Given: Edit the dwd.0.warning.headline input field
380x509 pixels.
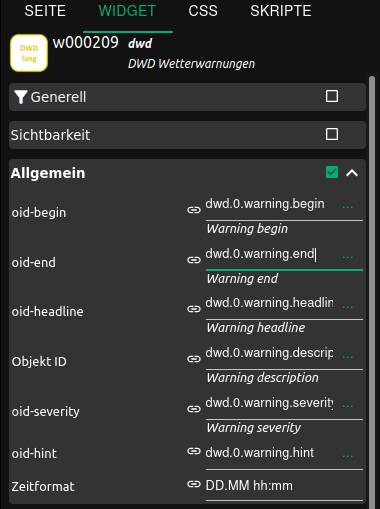Looking at the screenshot, I should (x=269, y=303).
